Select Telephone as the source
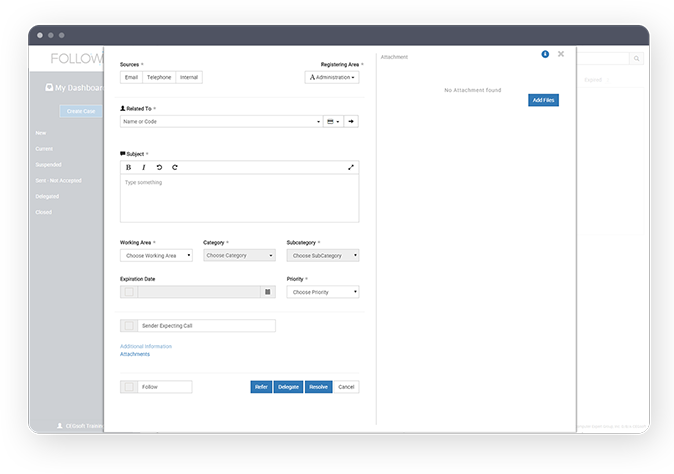 coord(159,77)
